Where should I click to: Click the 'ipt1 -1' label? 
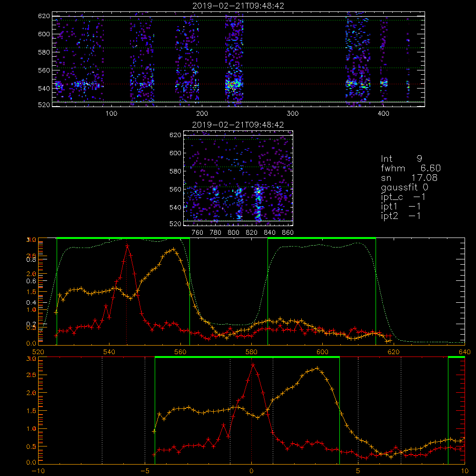(x=401, y=207)
